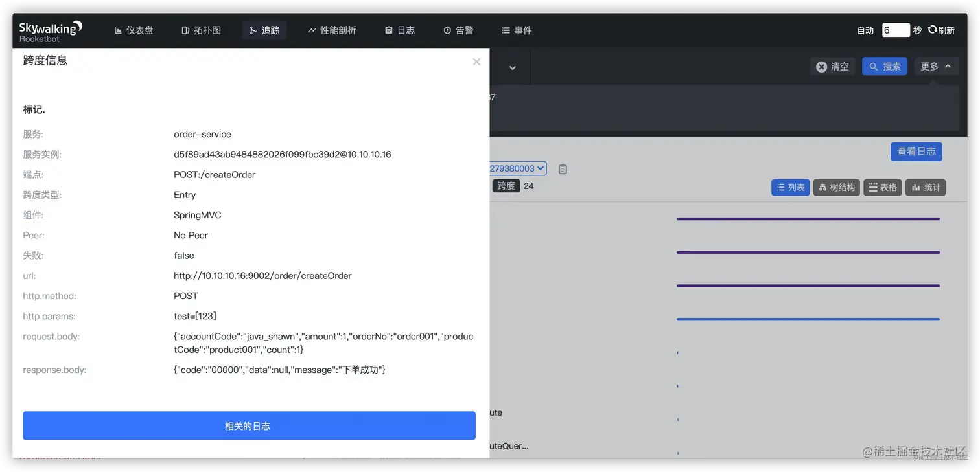Screen dimensions: 980x472
Task: Switch to the 统计 statistics view
Action: [x=926, y=188]
